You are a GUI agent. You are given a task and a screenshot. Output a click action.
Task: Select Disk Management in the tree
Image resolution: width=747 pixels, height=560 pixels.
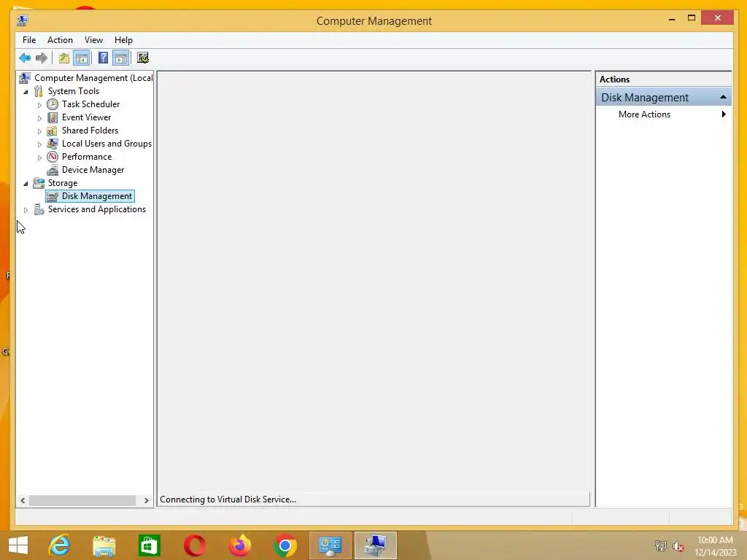pos(97,196)
